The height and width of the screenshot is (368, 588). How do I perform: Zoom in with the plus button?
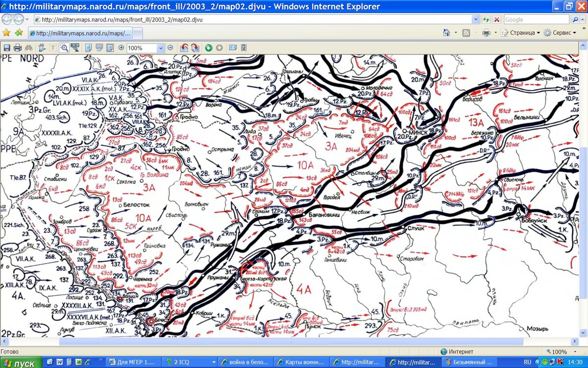coord(122,48)
